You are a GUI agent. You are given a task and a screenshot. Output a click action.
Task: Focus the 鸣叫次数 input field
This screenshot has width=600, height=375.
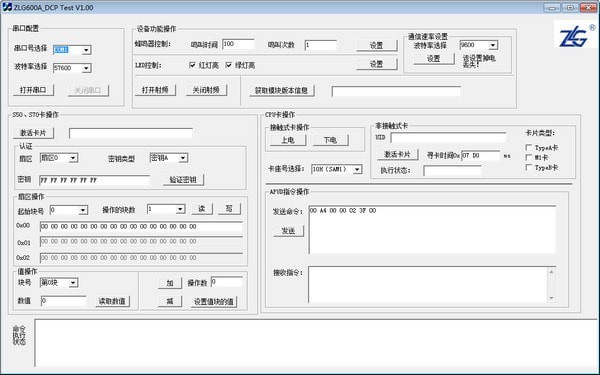click(x=321, y=45)
